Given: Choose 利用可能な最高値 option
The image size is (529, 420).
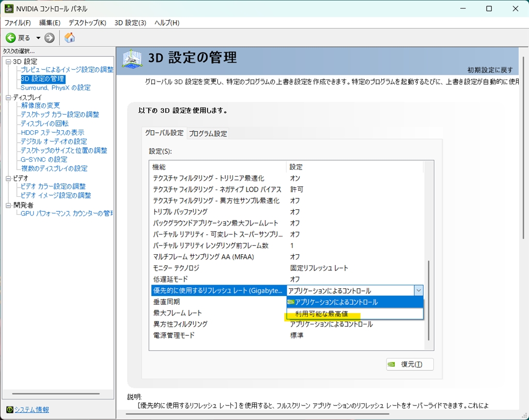Looking at the screenshot, I should tap(354, 314).
